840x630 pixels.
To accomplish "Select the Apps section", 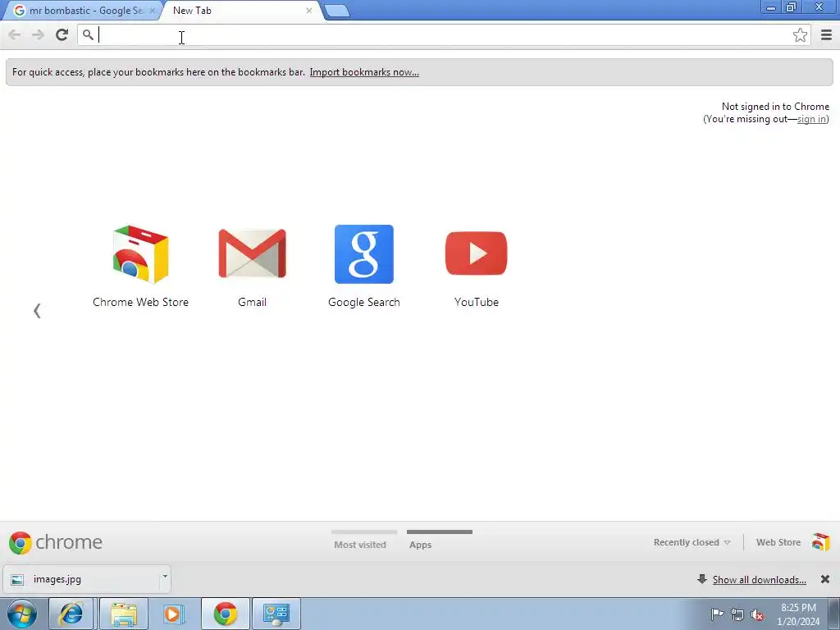I will pyautogui.click(x=440, y=541).
